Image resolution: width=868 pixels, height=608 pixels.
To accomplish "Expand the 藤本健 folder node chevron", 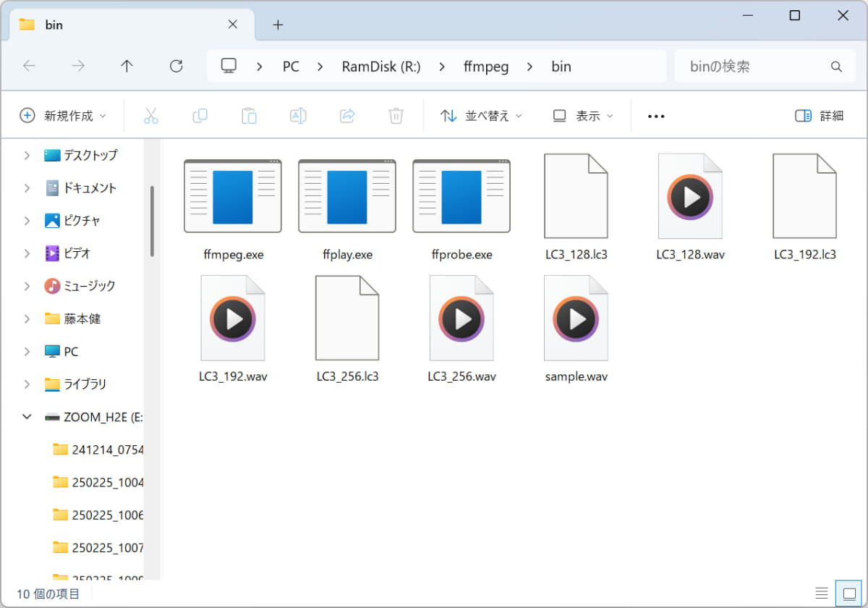I will [x=27, y=318].
